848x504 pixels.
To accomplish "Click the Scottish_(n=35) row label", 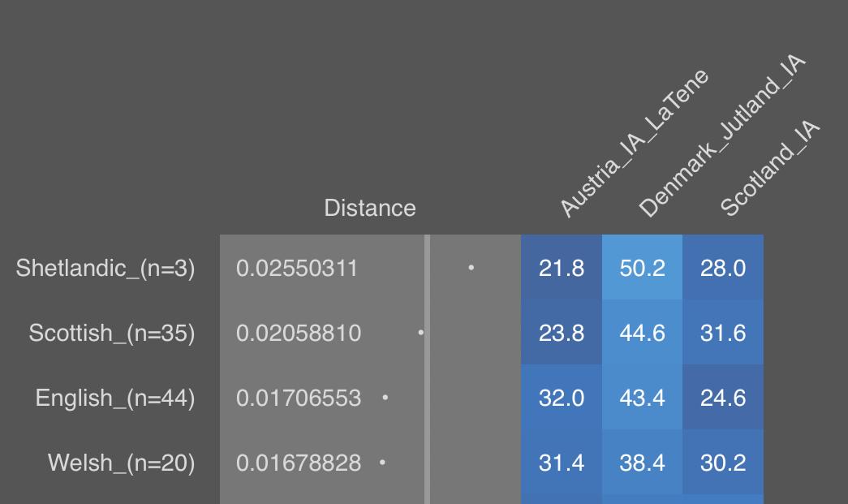I will click(112, 333).
